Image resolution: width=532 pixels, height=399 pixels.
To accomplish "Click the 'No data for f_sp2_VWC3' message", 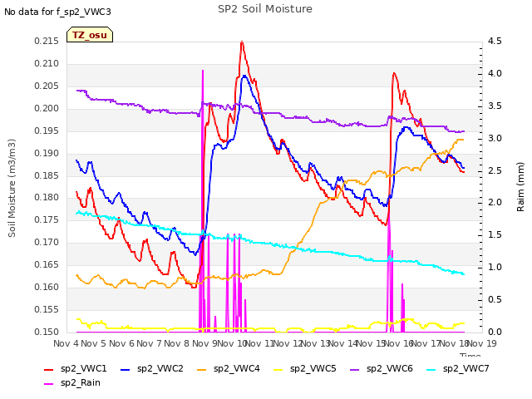I will coord(57,12).
